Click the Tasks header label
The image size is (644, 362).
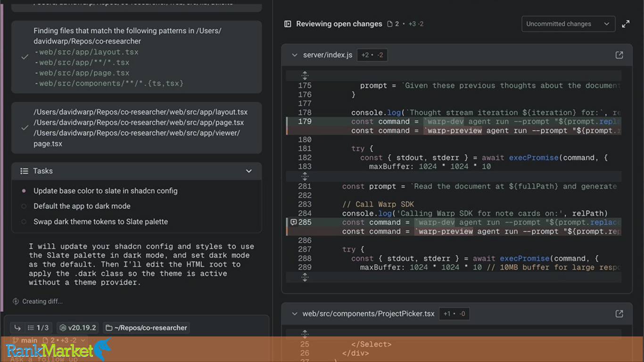[x=43, y=171]
